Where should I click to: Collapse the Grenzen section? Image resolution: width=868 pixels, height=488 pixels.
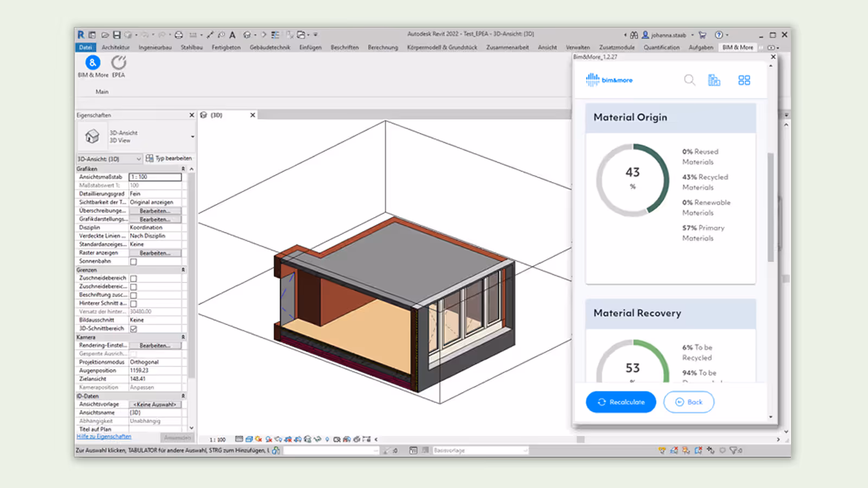tap(183, 269)
